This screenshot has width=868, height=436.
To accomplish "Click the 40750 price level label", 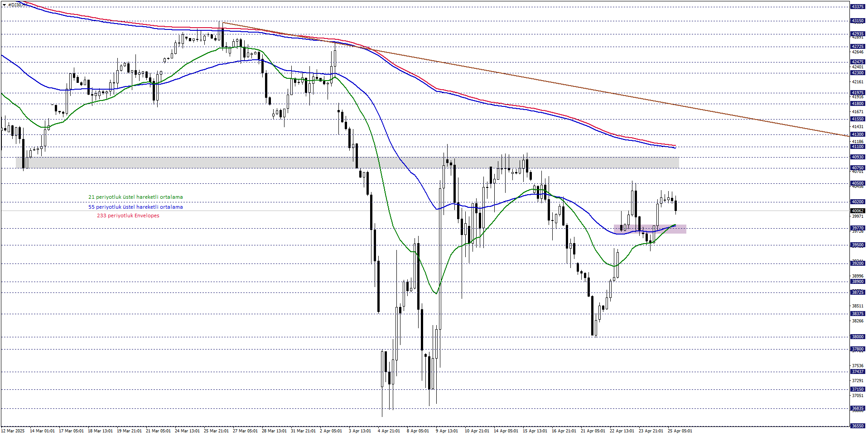I will (x=858, y=168).
